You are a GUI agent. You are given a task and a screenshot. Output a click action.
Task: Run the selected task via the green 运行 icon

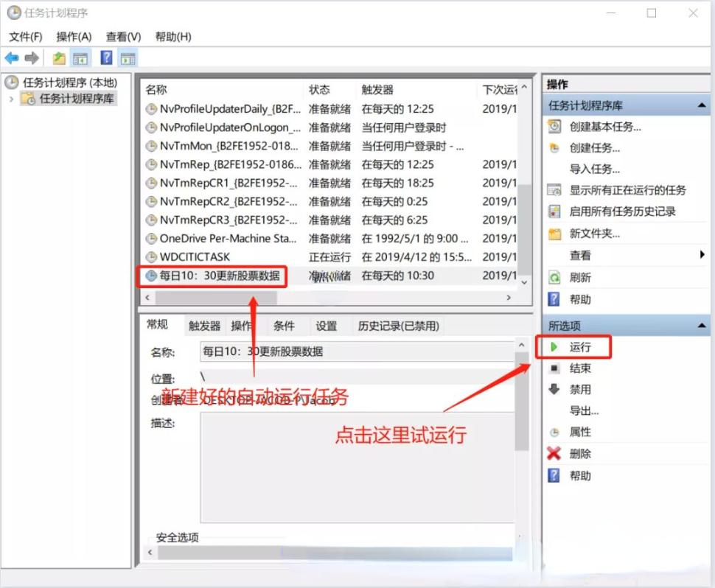(553, 346)
